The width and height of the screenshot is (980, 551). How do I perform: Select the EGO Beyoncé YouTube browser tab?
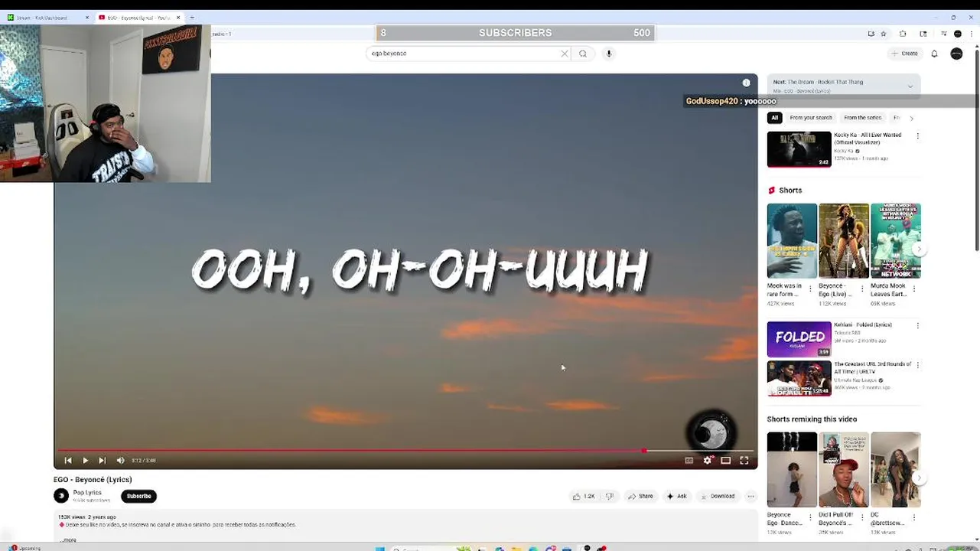(x=138, y=18)
